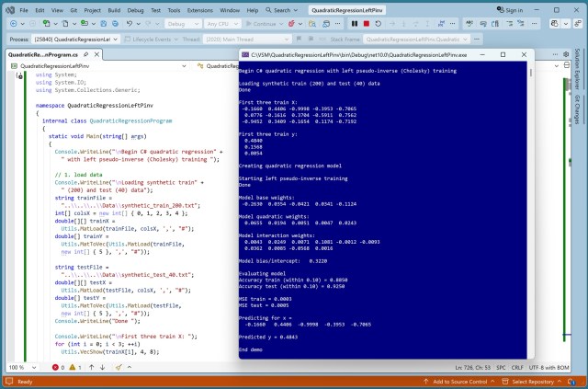Open the Git menu
Image resolution: width=588 pixels, height=389 pixels.
tap(73, 10)
